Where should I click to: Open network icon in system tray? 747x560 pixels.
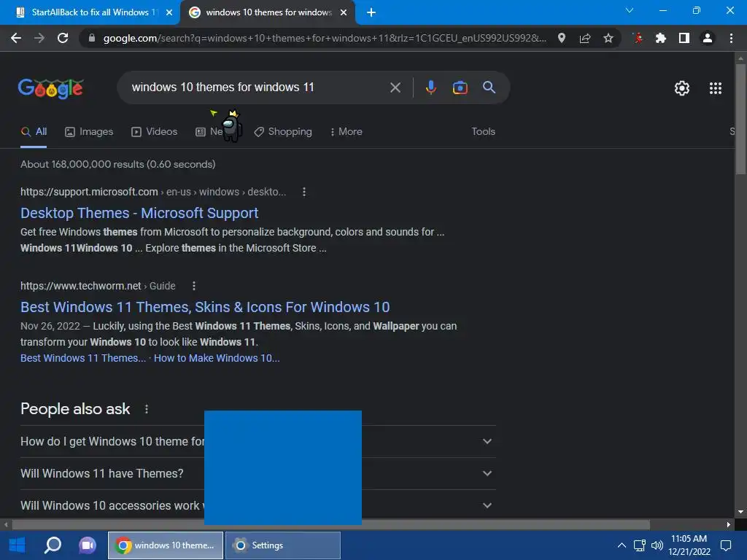click(x=639, y=545)
